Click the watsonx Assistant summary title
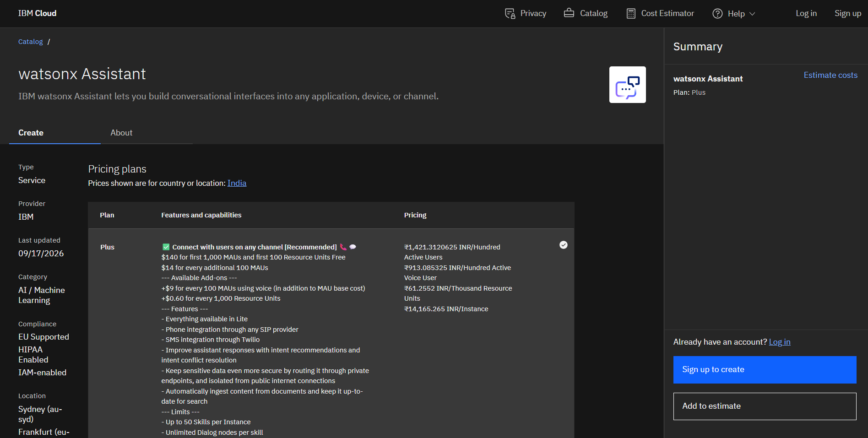The image size is (868, 438). point(708,79)
